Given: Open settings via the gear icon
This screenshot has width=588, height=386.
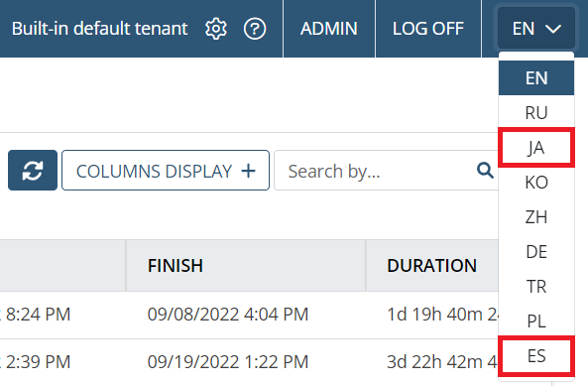Looking at the screenshot, I should point(216,29).
